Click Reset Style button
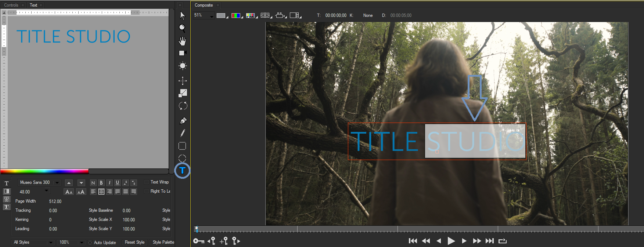 click(x=134, y=242)
